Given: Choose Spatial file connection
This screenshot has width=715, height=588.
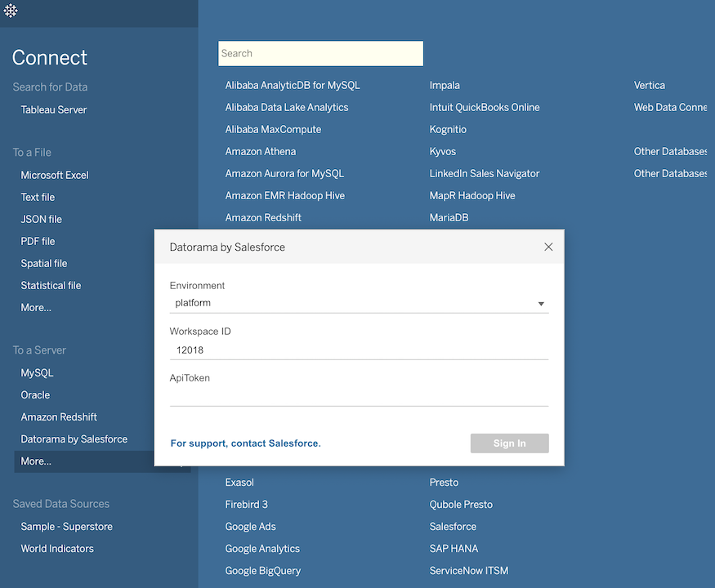Looking at the screenshot, I should coord(44,264).
